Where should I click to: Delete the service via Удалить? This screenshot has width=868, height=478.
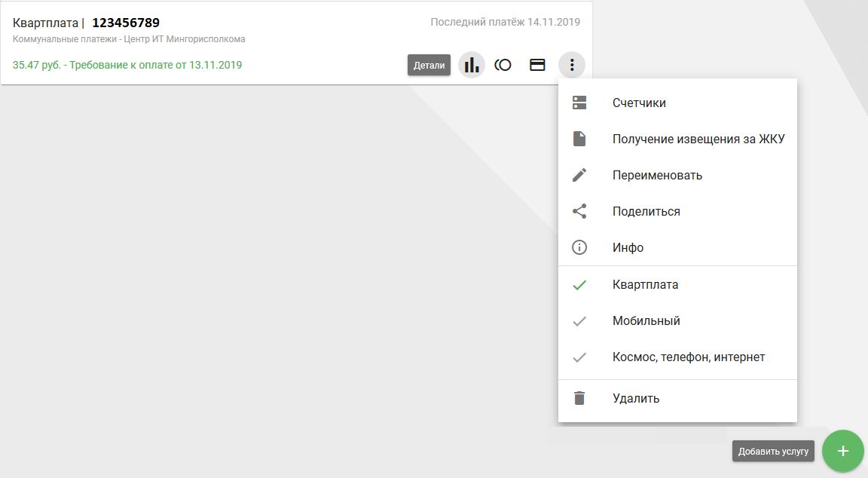pyautogui.click(x=636, y=398)
